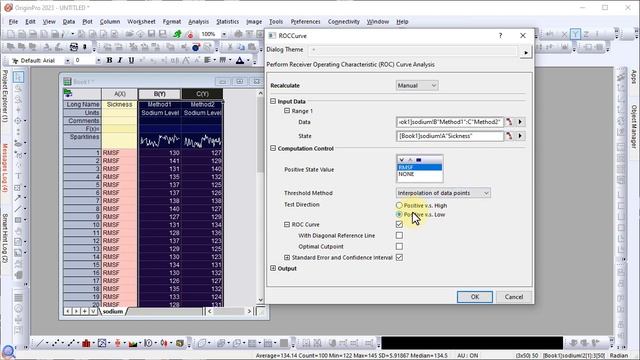Click the Italic formatting button

point(120,60)
